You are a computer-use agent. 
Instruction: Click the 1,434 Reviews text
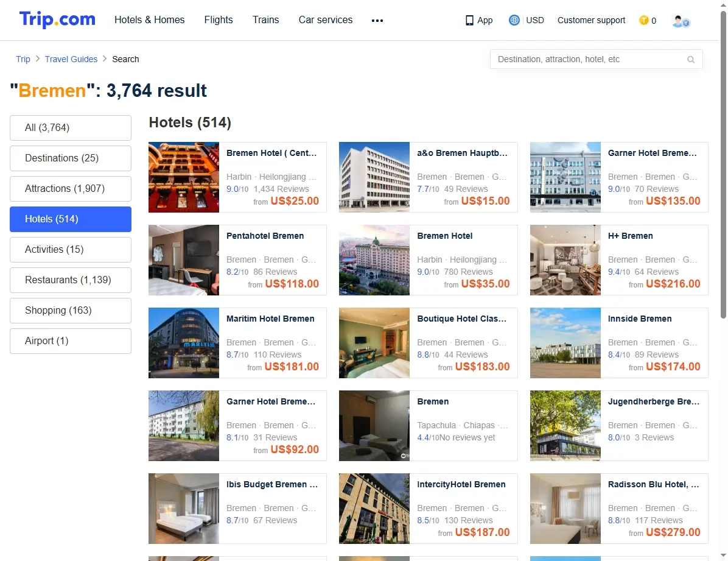[x=281, y=189]
